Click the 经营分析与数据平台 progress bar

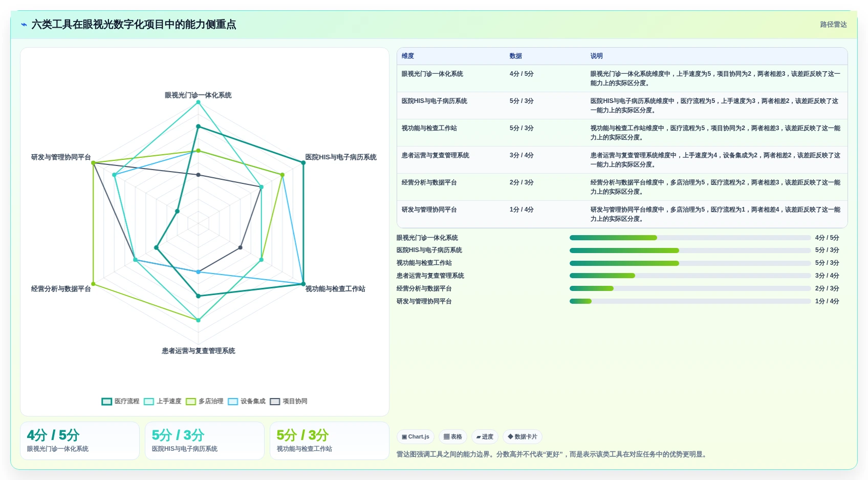point(690,288)
